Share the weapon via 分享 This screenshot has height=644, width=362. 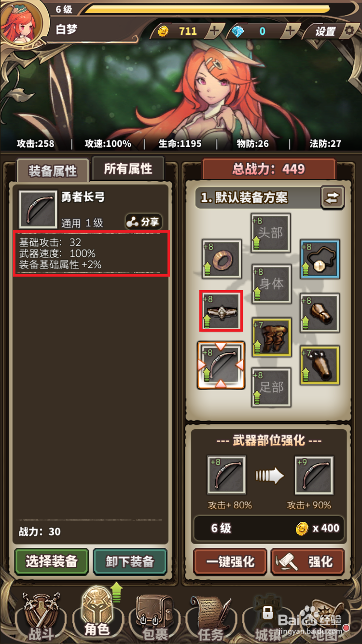[143, 222]
